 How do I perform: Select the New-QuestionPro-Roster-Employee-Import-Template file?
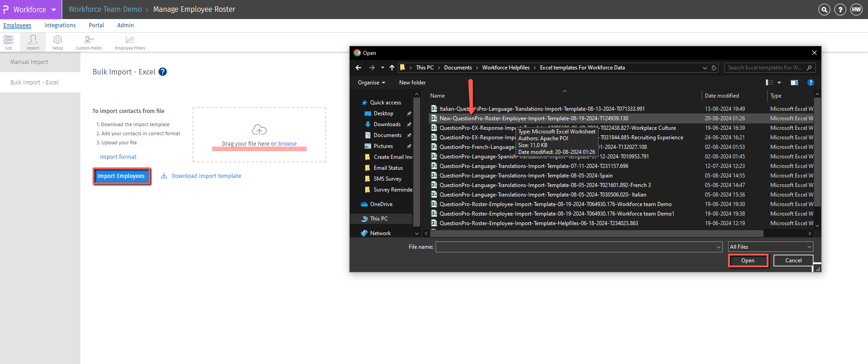(534, 118)
